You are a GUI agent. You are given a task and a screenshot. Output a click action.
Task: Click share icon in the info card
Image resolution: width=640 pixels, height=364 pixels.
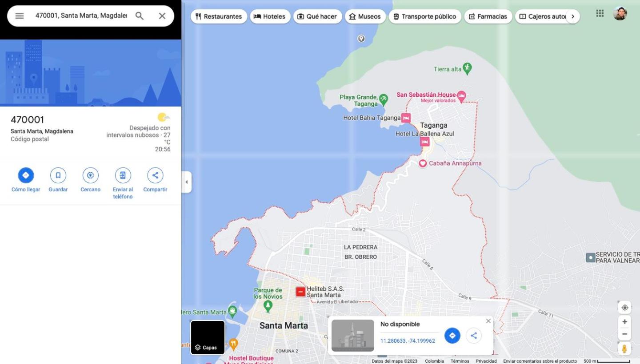(x=474, y=336)
